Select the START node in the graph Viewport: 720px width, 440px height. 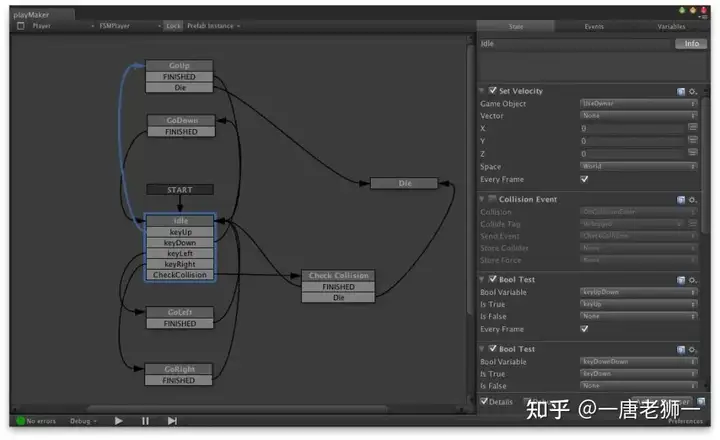point(180,190)
